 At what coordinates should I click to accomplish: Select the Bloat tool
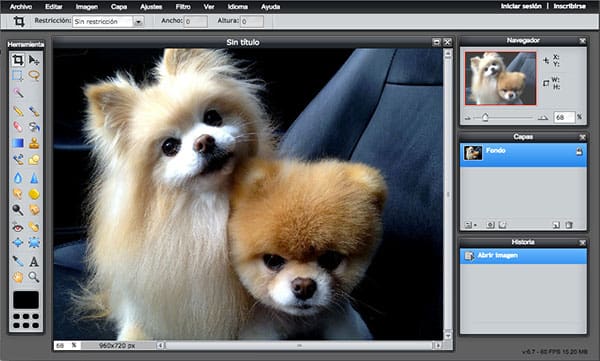(18, 243)
